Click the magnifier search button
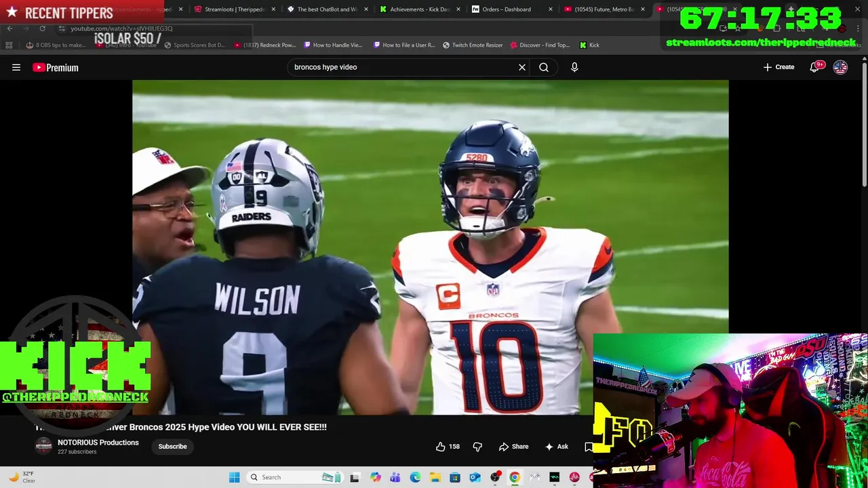Image resolution: width=868 pixels, height=488 pixels. (544, 67)
